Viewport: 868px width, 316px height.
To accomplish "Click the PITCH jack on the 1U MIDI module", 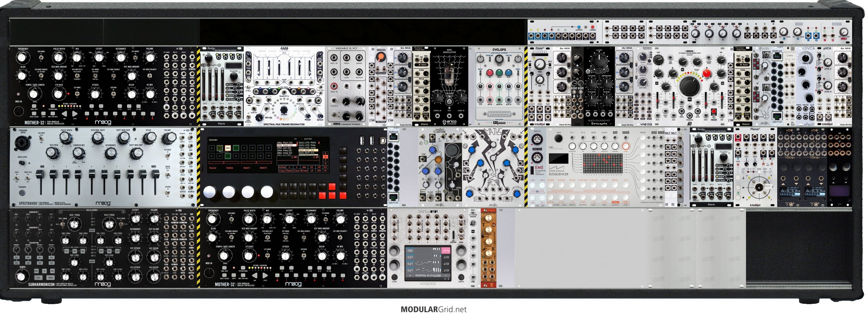I will point(593,35).
